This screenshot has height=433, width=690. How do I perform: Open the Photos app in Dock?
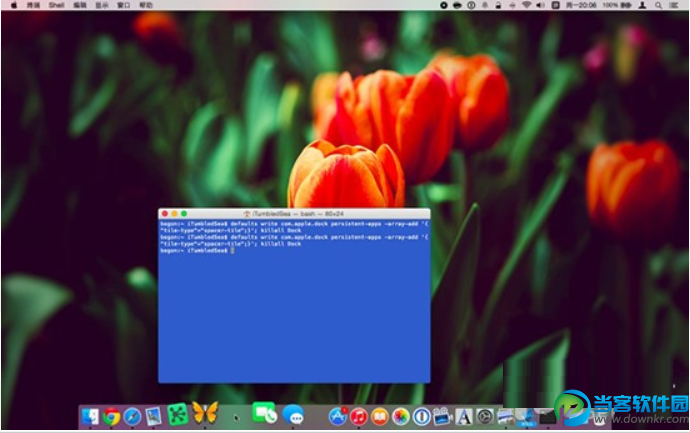pyautogui.click(x=401, y=417)
